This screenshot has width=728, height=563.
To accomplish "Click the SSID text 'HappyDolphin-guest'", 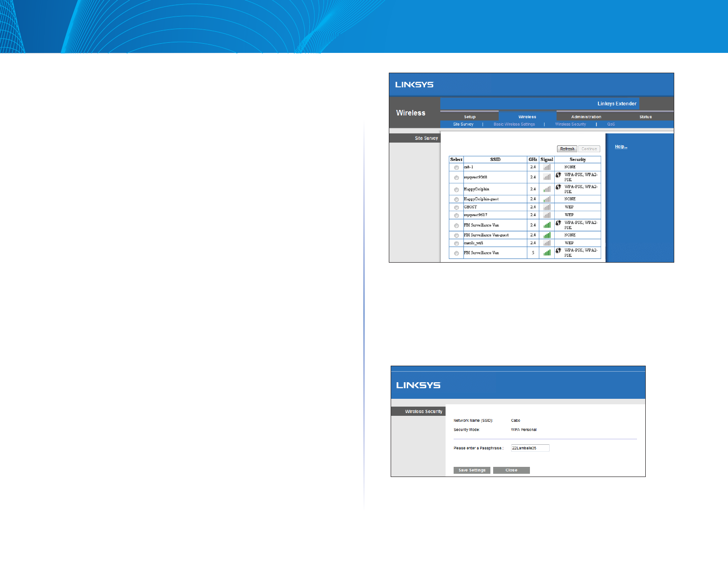I will (x=481, y=199).
